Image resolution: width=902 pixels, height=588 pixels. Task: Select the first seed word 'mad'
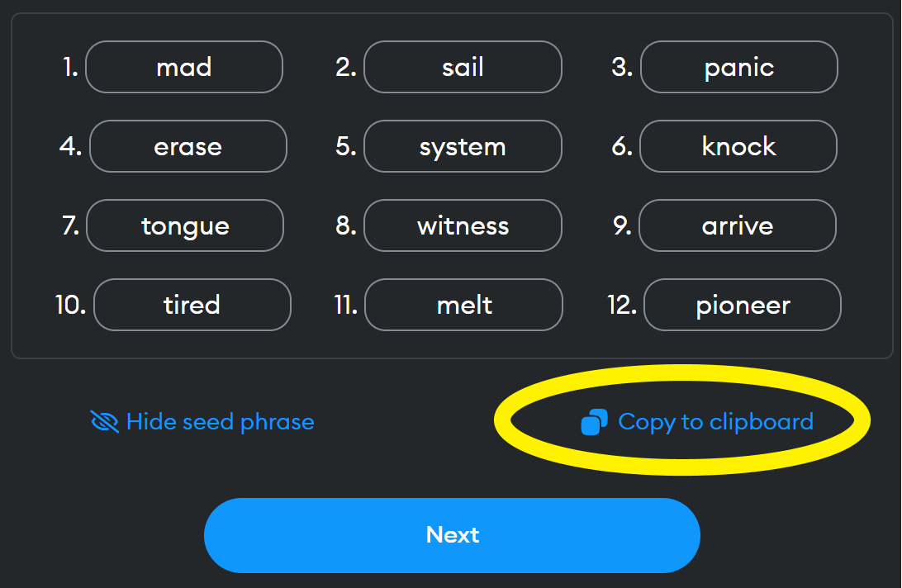184,67
